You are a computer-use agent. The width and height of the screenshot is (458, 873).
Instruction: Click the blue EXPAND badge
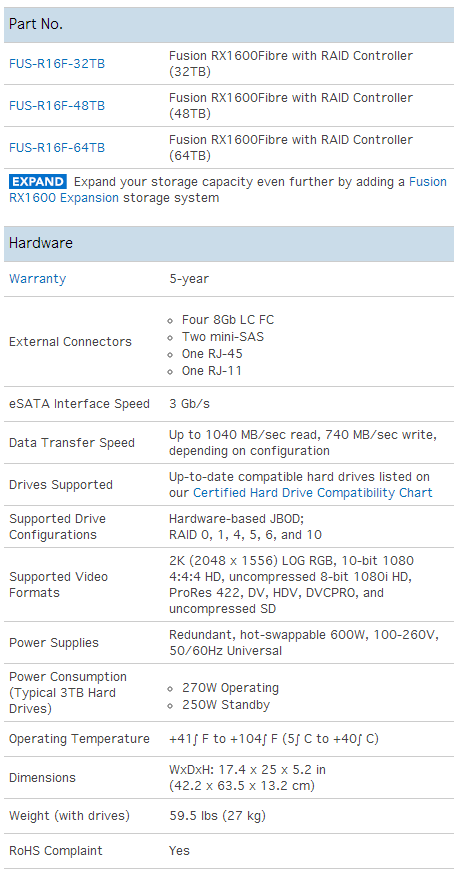(x=38, y=182)
